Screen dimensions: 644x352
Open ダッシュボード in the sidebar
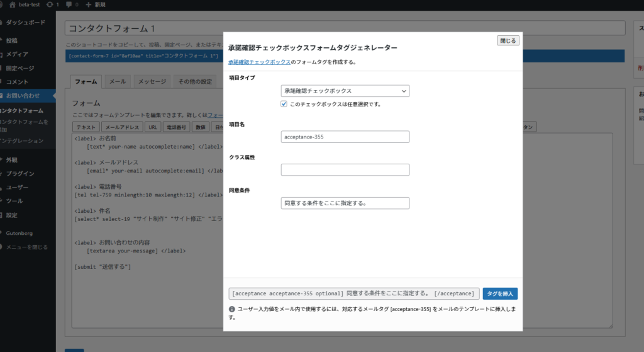[25, 23]
